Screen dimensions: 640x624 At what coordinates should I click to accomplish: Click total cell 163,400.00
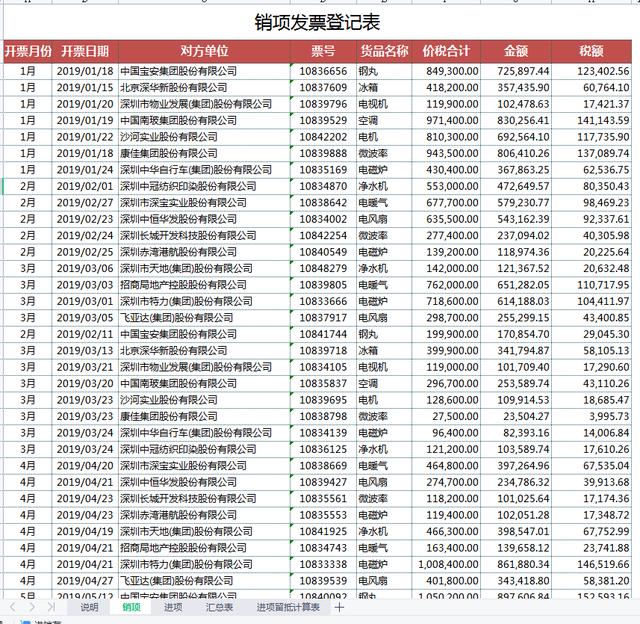pos(446,548)
